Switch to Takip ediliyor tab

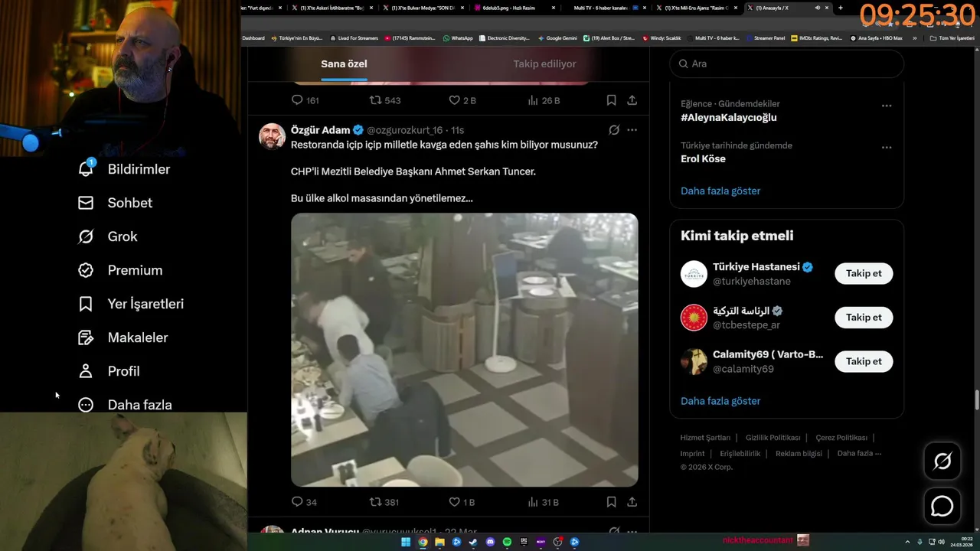[544, 64]
